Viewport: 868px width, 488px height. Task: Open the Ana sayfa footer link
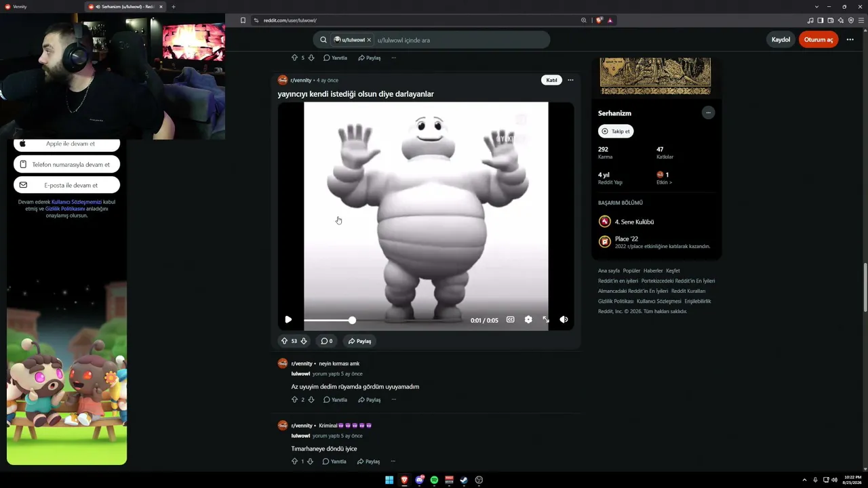pyautogui.click(x=609, y=270)
